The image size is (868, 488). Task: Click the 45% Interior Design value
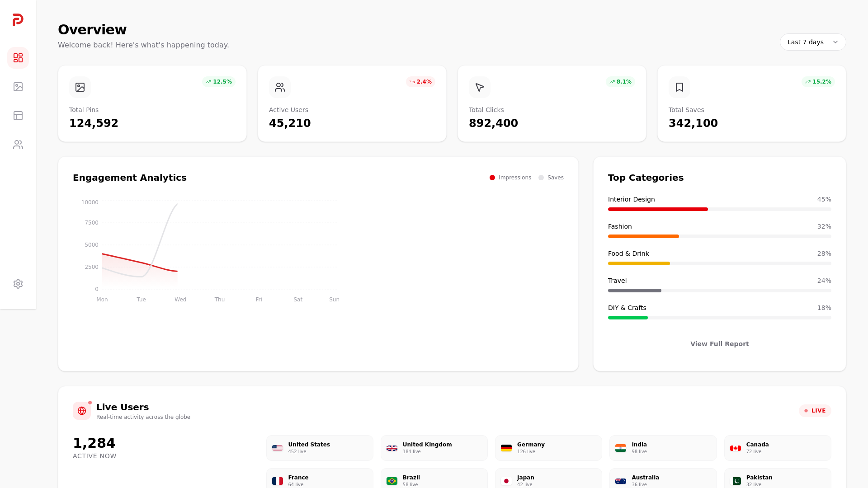click(x=824, y=199)
